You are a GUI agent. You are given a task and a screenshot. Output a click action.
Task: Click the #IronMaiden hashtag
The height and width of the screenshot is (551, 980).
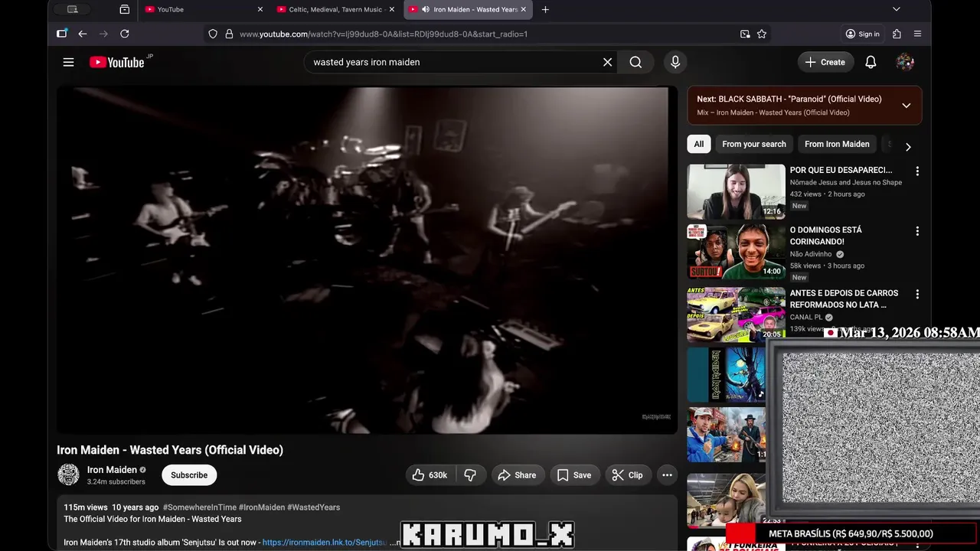pos(262,507)
